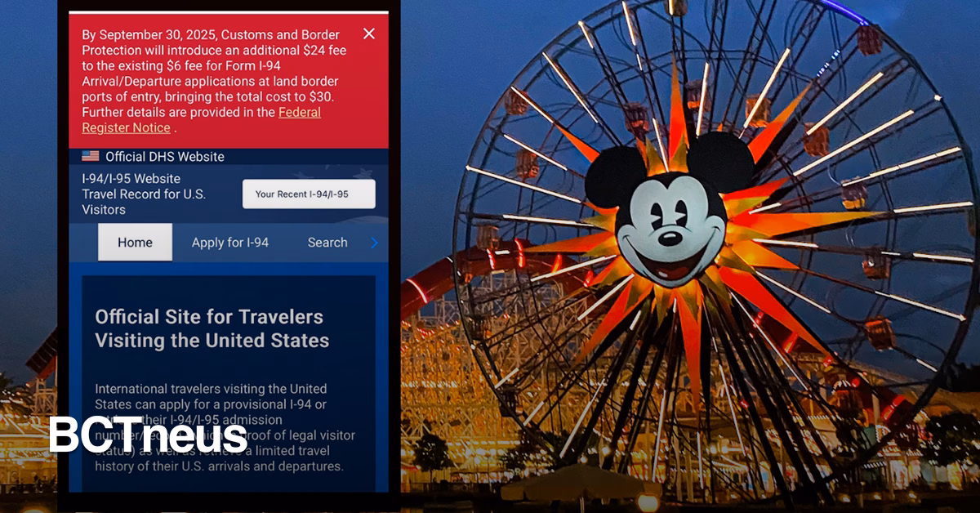Screen dimensions: 980x513
Task: Select the Home tab
Action: click(135, 243)
